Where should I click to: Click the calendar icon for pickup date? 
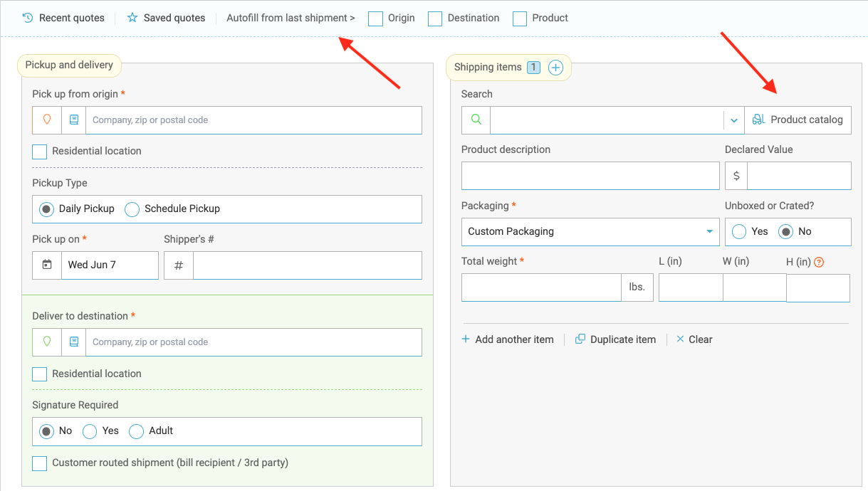click(47, 265)
